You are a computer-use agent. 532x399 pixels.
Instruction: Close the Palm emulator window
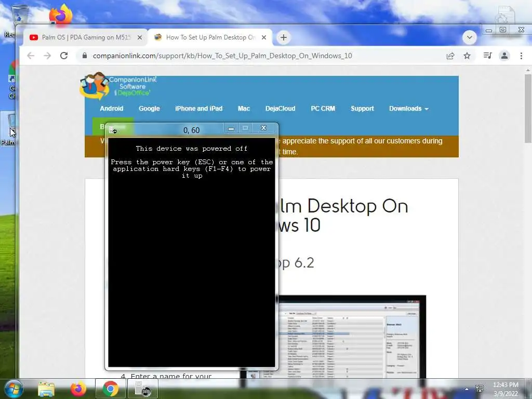(263, 128)
